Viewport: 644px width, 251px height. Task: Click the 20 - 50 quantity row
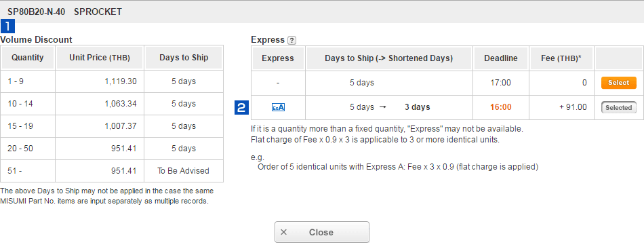[112, 149]
